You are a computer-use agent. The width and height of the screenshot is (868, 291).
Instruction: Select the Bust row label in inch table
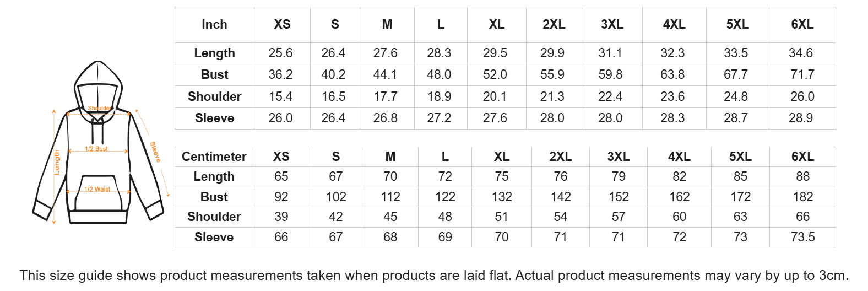click(214, 74)
